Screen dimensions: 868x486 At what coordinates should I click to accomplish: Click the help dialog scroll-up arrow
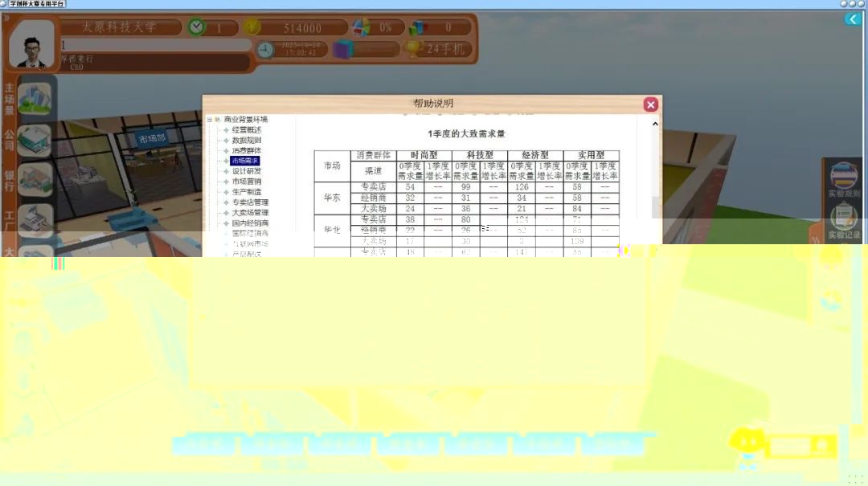(x=656, y=124)
